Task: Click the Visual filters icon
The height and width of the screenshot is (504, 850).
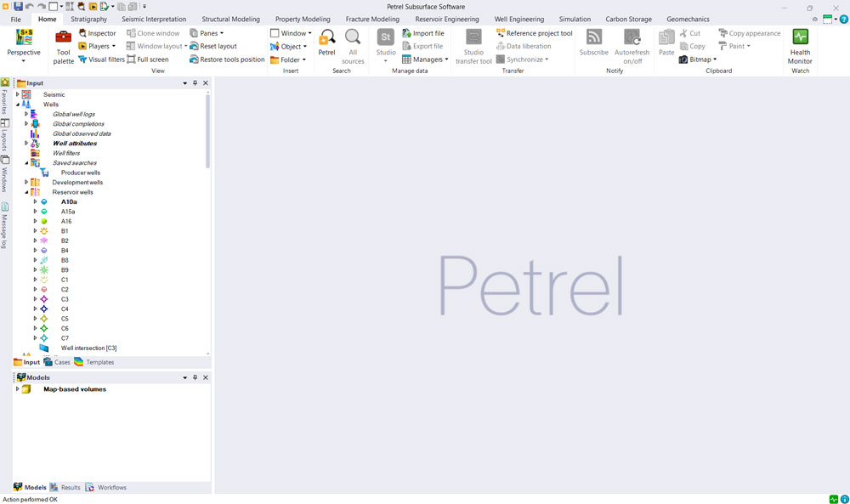Action: [82, 59]
